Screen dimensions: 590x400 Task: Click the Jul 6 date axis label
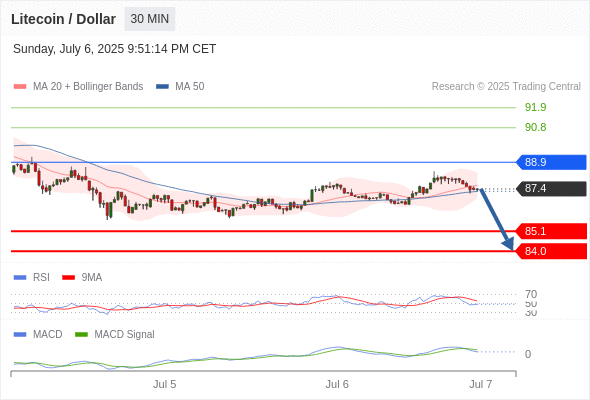[x=337, y=384]
